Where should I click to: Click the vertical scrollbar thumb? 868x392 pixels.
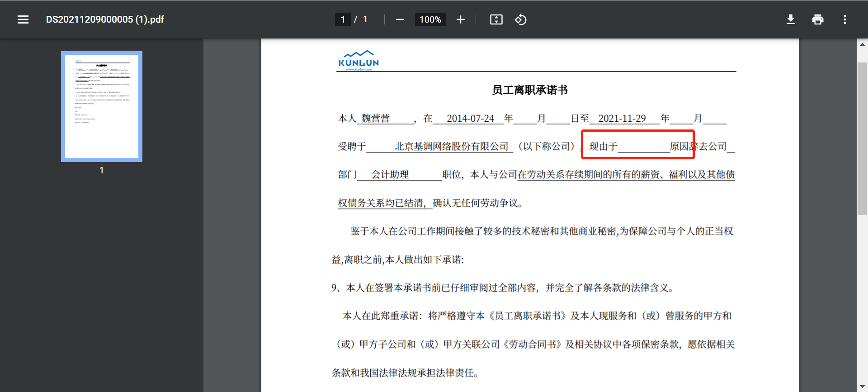862,138
